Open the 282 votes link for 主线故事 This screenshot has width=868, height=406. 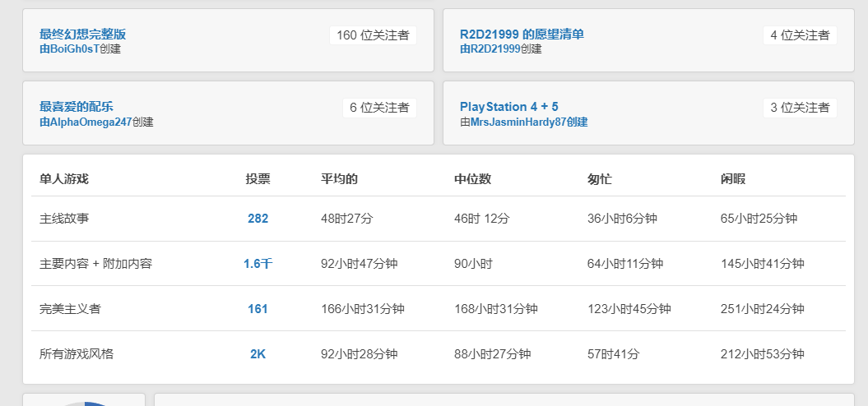coord(258,219)
